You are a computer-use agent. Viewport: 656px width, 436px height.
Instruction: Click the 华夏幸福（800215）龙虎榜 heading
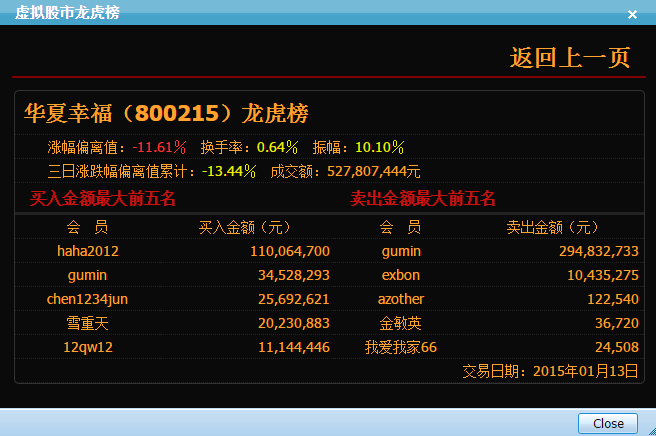pos(166,112)
